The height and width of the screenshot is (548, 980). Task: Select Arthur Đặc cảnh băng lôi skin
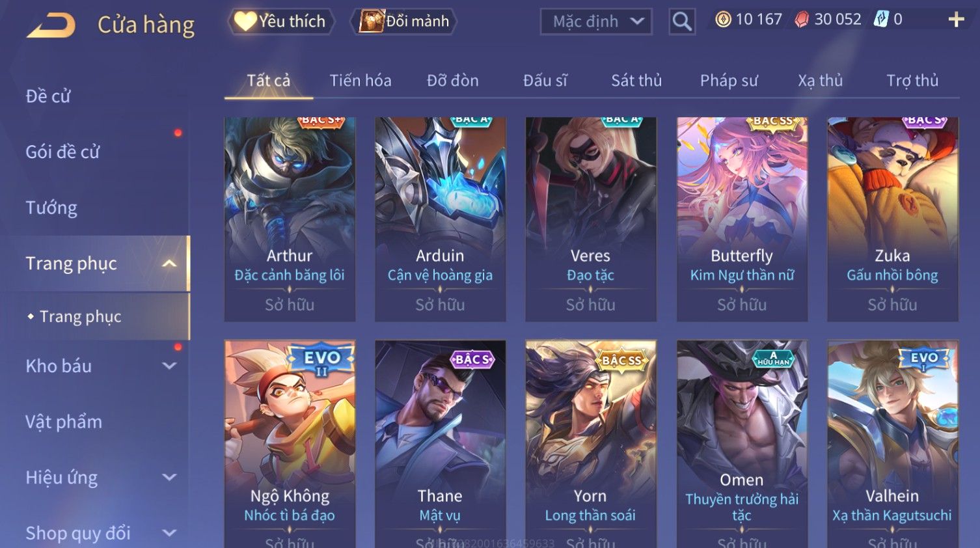tap(290, 219)
